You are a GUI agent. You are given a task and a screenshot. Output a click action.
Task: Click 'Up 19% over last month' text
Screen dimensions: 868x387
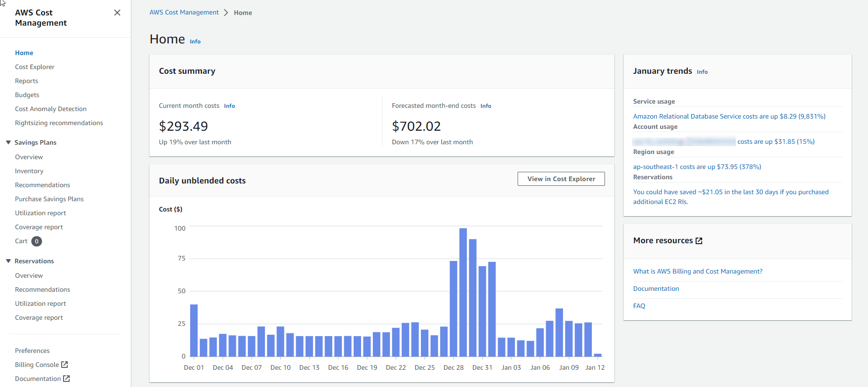(195, 142)
